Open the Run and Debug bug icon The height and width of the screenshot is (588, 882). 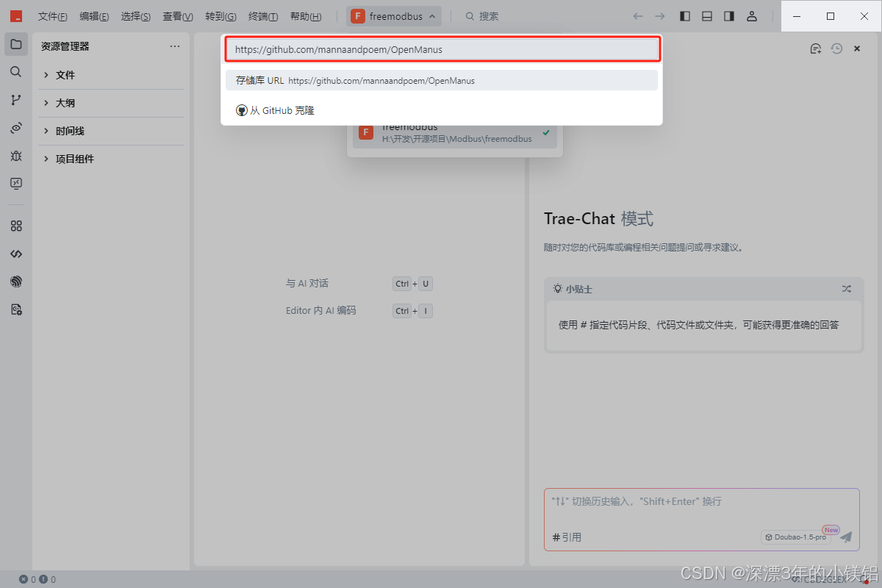pos(16,156)
